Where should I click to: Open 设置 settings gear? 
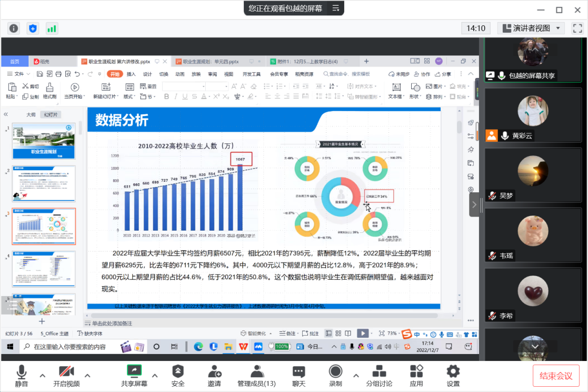[x=453, y=375]
